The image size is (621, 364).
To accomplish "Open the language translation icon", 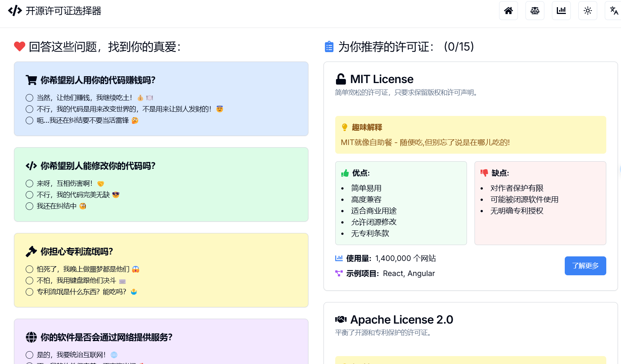I will (614, 11).
